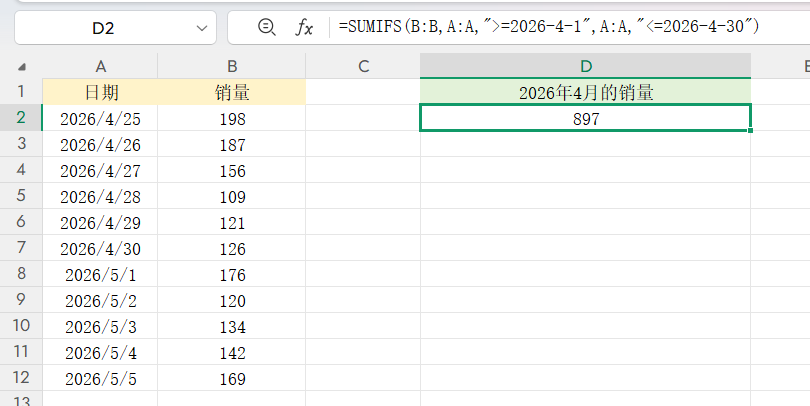This screenshot has height=406, width=810.
Task: Select row 4 header
Action: pyautogui.click(x=21, y=169)
